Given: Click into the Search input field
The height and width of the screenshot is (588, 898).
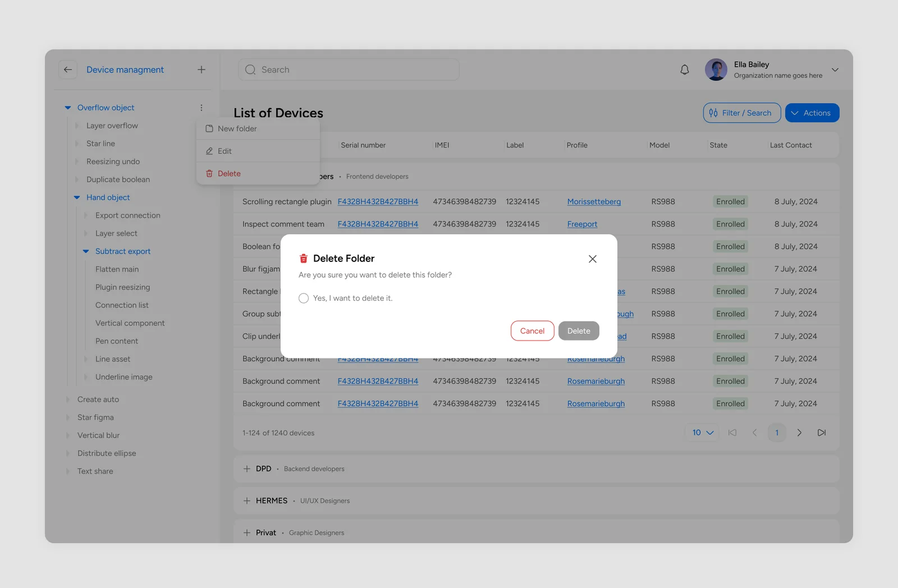Looking at the screenshot, I should click(x=349, y=70).
